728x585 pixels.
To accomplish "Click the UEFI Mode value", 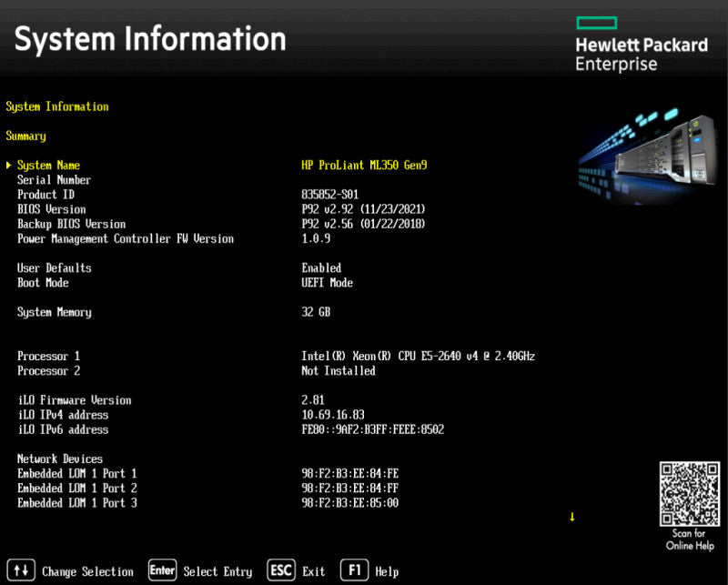I will click(x=328, y=283).
